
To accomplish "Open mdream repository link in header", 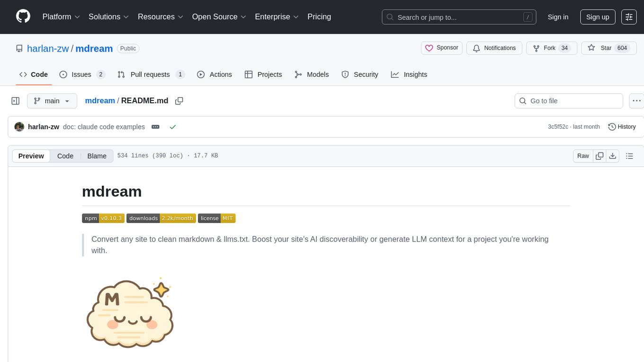I will 94,48.
